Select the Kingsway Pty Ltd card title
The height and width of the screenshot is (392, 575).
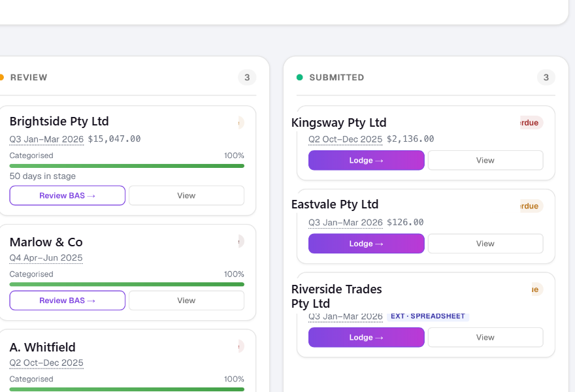click(x=339, y=122)
